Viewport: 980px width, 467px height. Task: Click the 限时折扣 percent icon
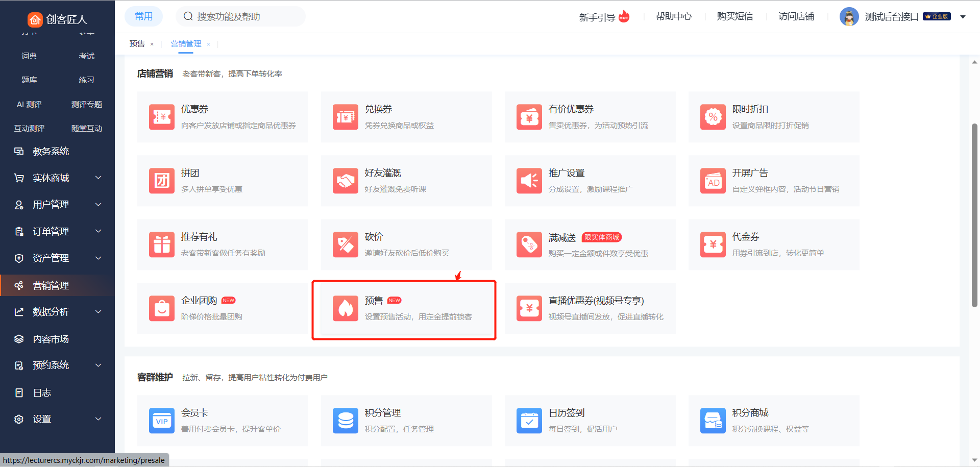(x=713, y=117)
